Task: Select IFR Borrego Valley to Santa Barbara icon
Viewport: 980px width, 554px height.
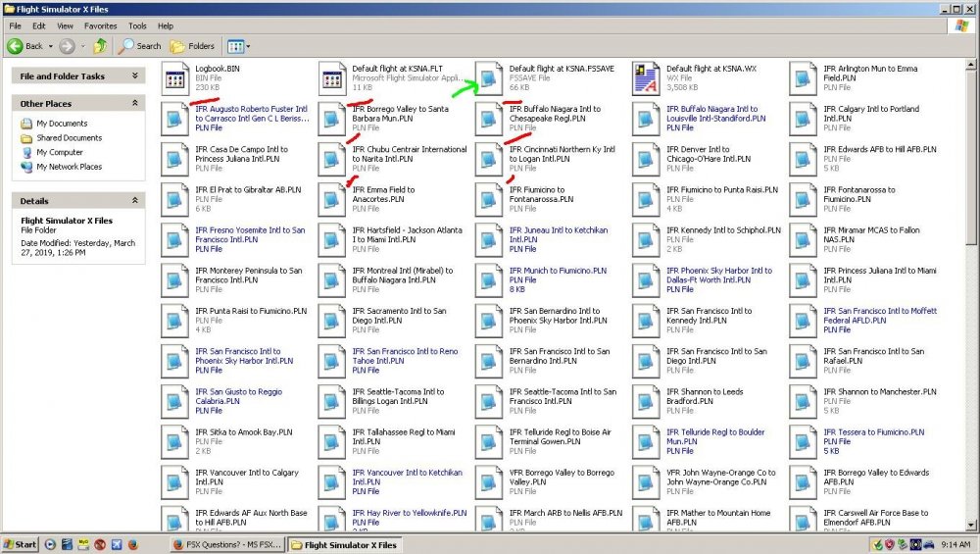Action: coord(332,119)
